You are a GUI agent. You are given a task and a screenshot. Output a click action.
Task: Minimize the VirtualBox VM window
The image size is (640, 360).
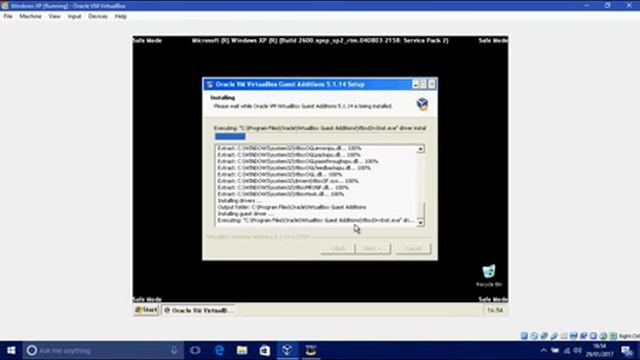pyautogui.click(x=587, y=5)
